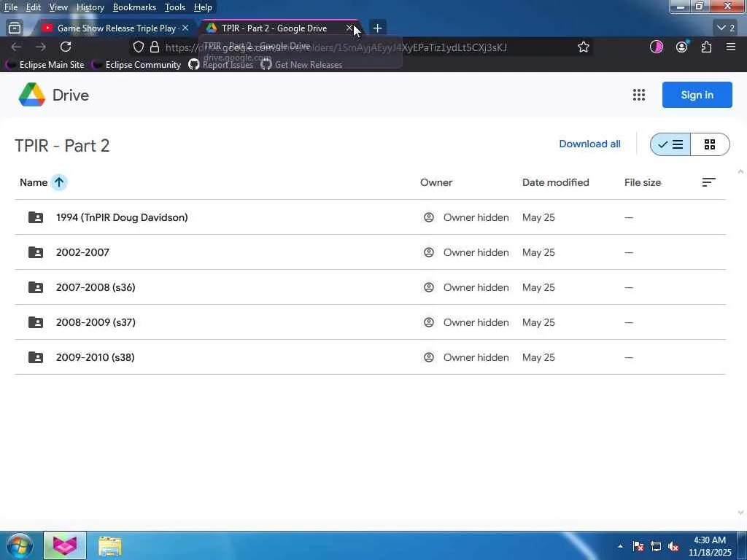Click folder icon for 2008-2009 (s37)

point(36,322)
